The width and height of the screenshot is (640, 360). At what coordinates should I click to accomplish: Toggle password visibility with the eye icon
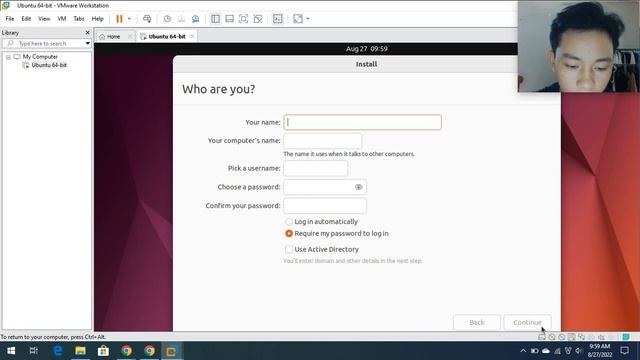(x=358, y=187)
